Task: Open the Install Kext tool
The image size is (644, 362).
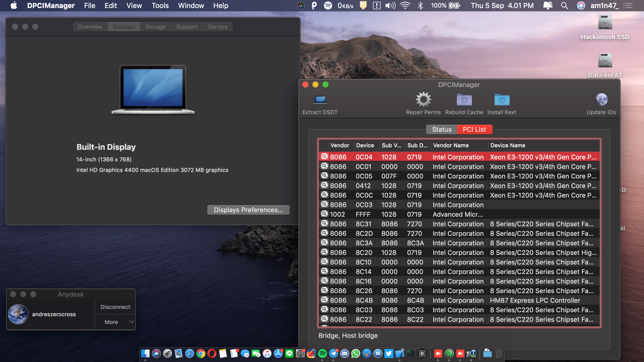Action: point(502,100)
